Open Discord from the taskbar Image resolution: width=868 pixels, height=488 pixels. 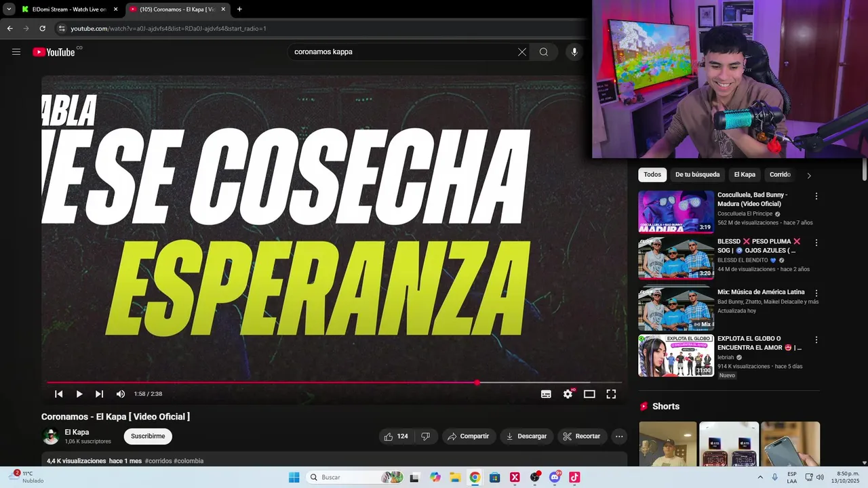tap(555, 477)
